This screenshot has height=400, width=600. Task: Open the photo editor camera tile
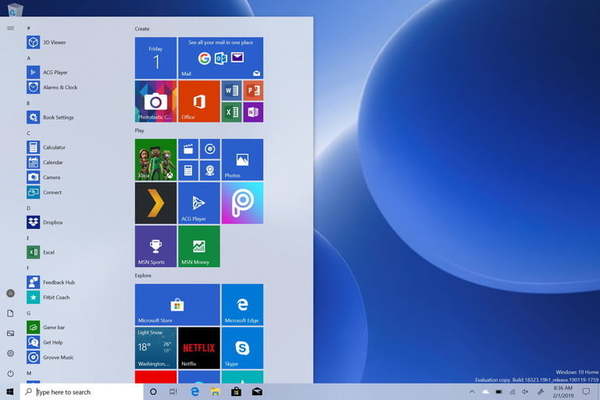point(156,101)
